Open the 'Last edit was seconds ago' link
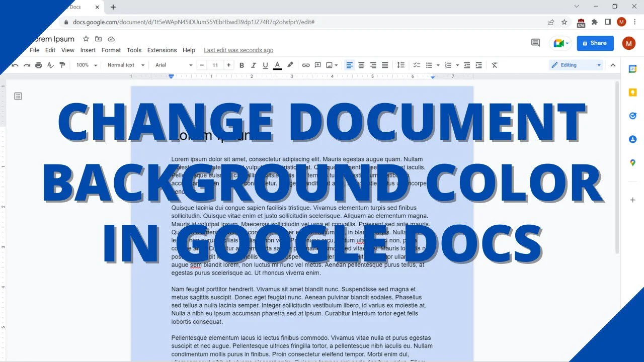This screenshot has height=362, width=644. tap(238, 50)
